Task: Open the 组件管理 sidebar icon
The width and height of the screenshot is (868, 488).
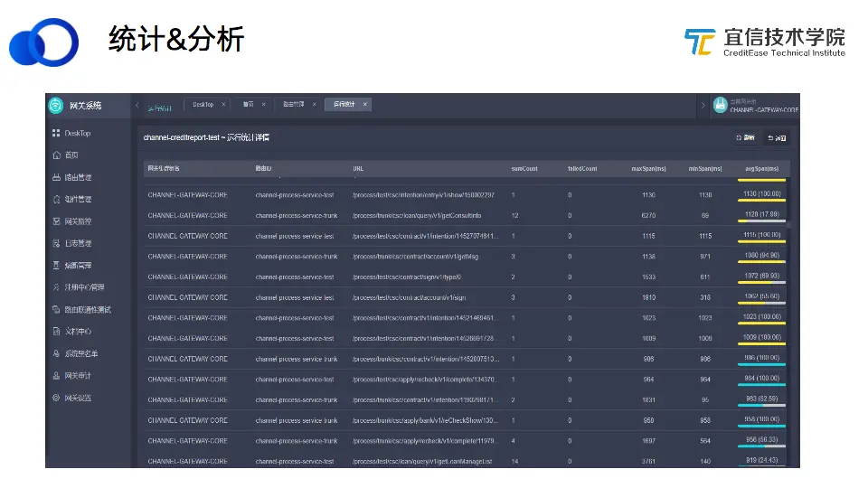Action: 56,199
